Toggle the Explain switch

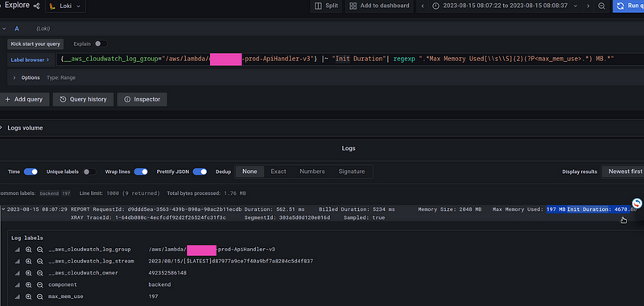pos(101,43)
